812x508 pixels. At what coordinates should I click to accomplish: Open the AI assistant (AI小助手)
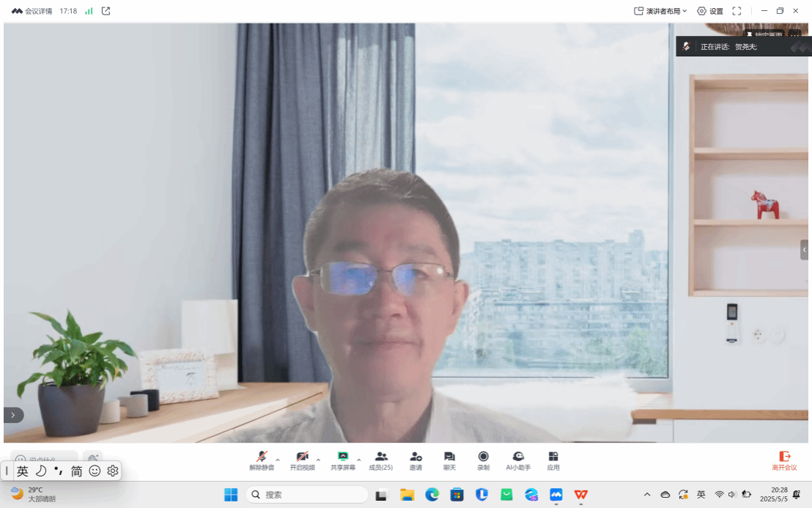(x=518, y=457)
